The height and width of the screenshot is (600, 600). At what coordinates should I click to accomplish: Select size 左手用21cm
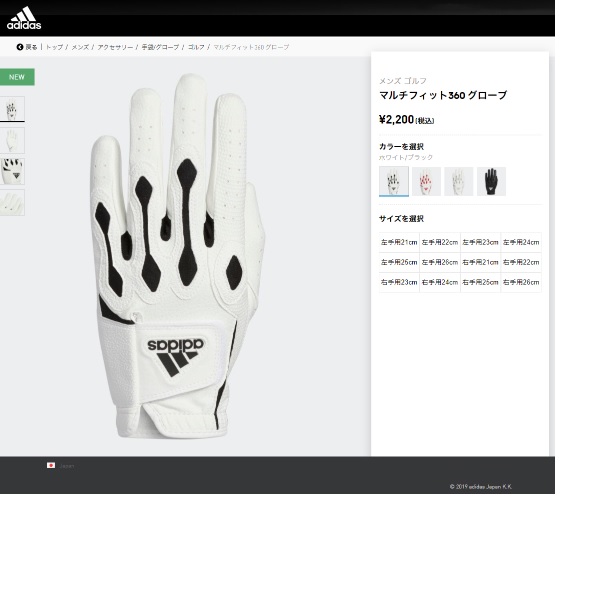pyautogui.click(x=399, y=242)
